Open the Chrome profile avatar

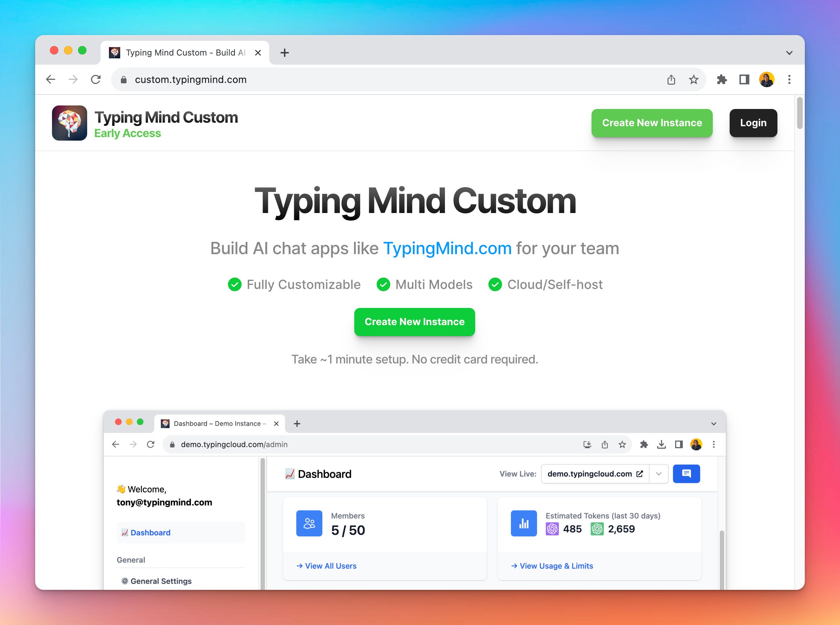pyautogui.click(x=767, y=79)
